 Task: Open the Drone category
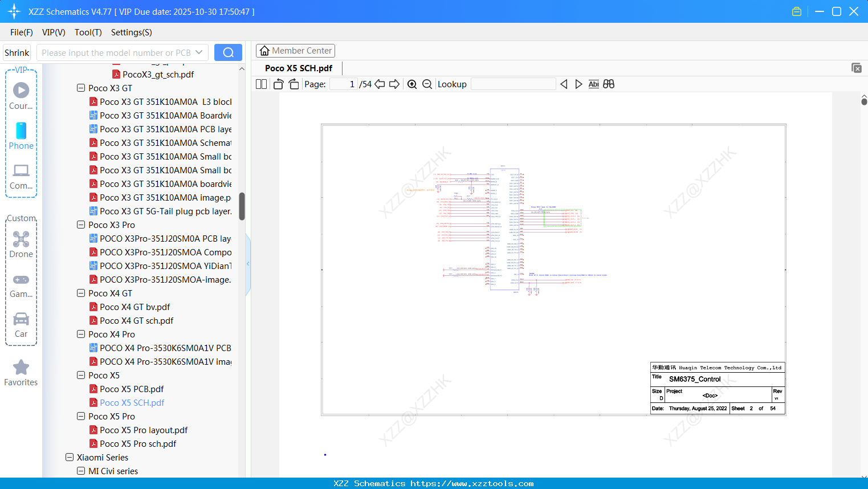tap(21, 244)
